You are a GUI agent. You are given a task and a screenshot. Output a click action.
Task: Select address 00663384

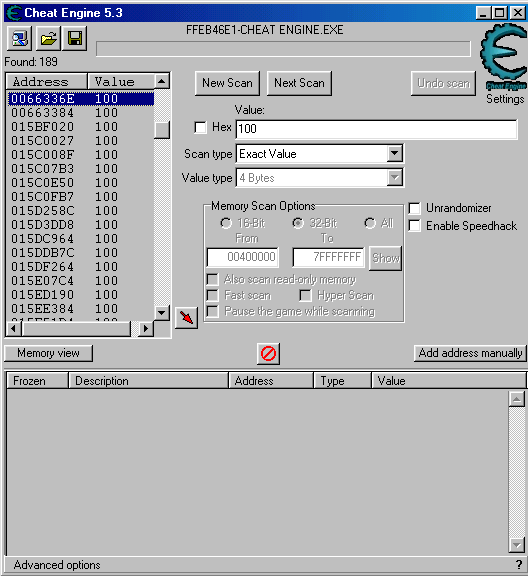[80, 113]
